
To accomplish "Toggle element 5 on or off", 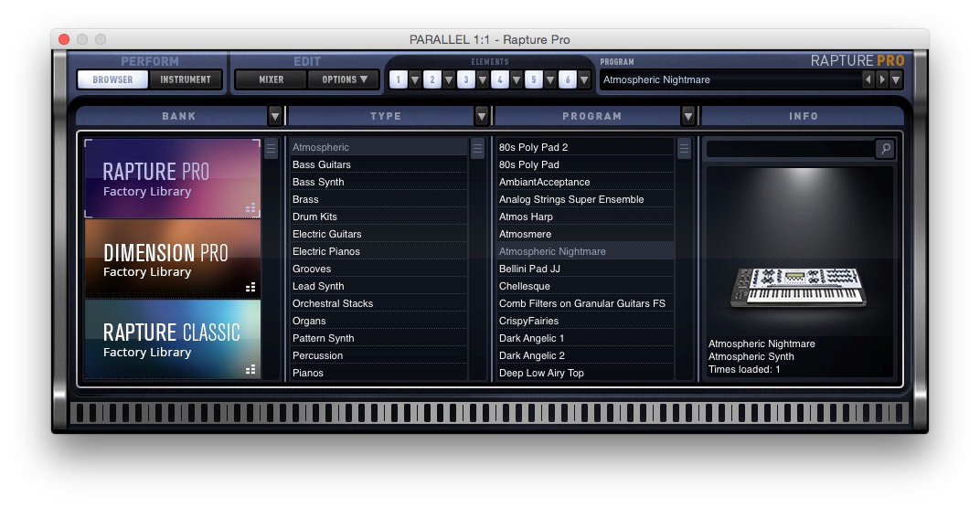I will (533, 79).
